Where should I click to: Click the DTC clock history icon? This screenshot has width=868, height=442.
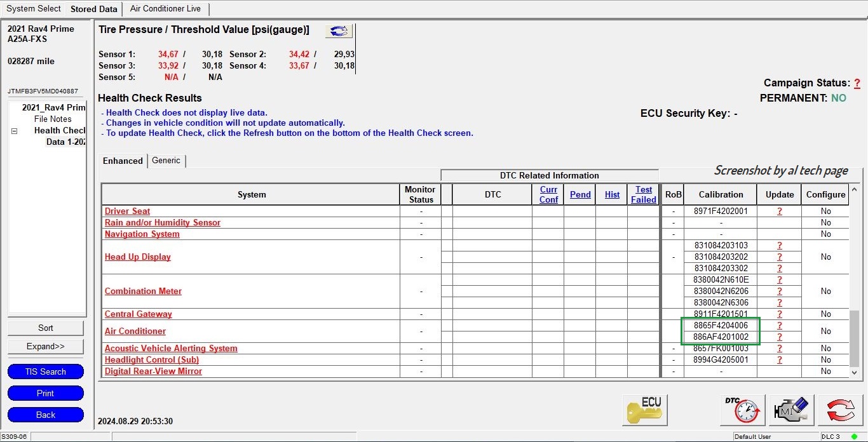coord(742,410)
